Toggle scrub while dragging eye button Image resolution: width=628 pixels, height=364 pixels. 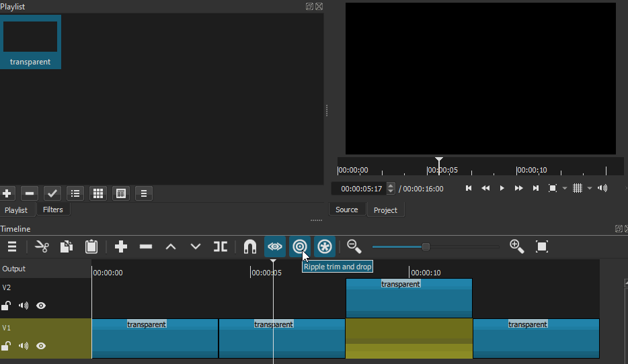[275, 246]
